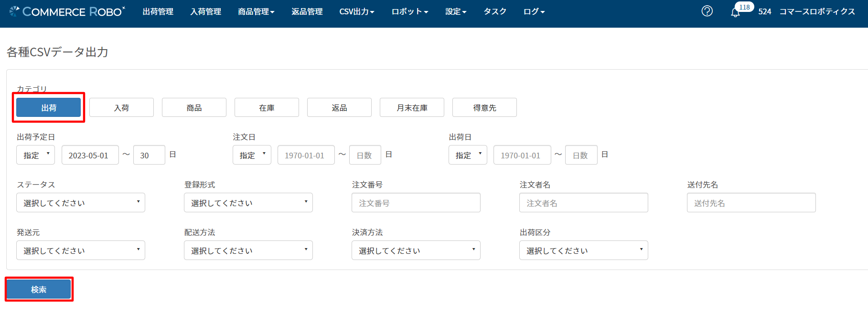Select the 返品 category button
Viewport: 868px width, 312px height.
point(339,107)
